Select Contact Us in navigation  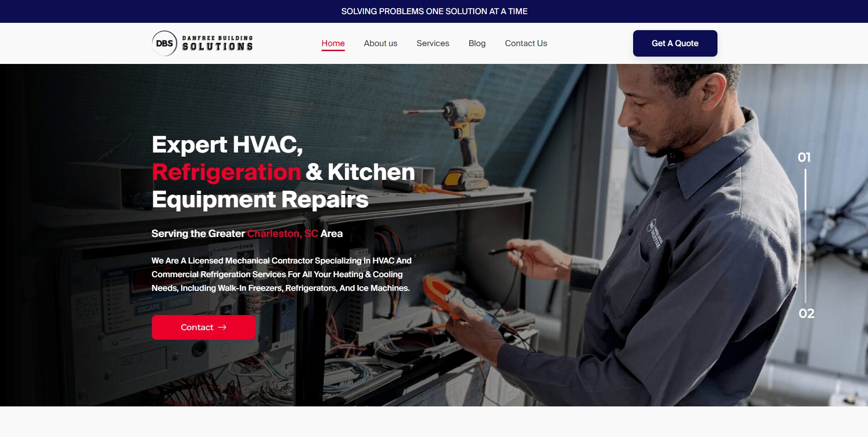point(526,43)
